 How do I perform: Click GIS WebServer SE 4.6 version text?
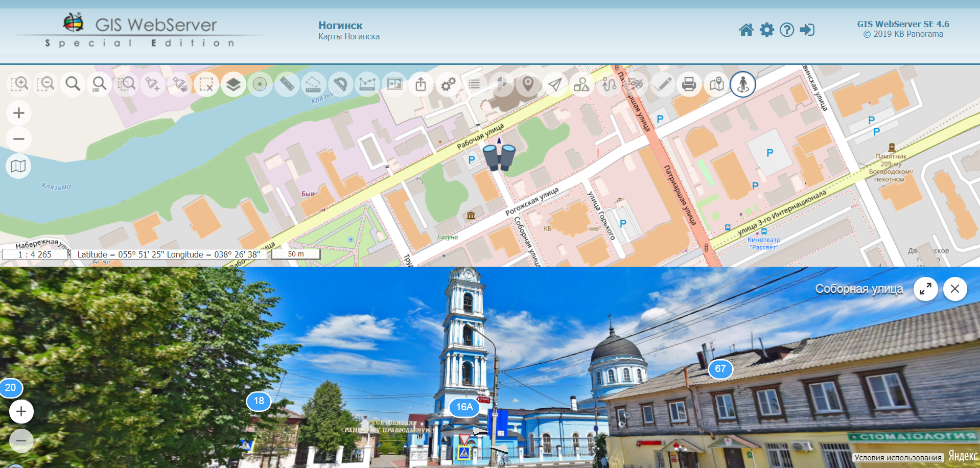point(903,24)
